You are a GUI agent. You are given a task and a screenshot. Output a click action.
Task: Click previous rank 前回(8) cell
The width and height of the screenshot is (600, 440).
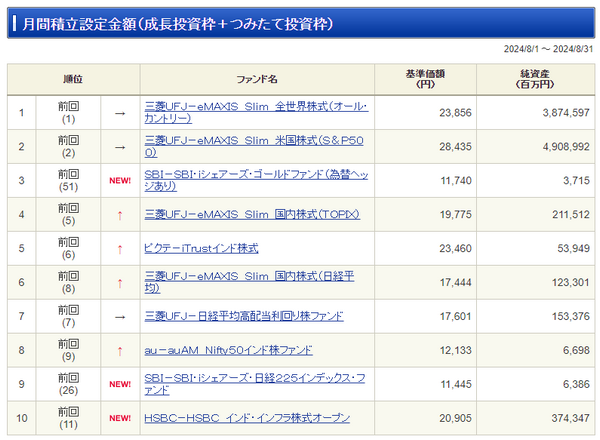click(68, 282)
